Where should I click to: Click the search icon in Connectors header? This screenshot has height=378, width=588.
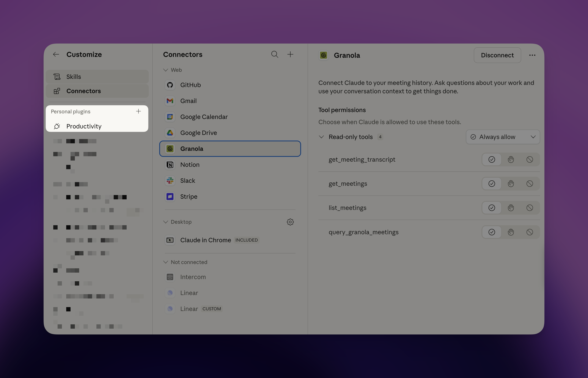tap(275, 54)
